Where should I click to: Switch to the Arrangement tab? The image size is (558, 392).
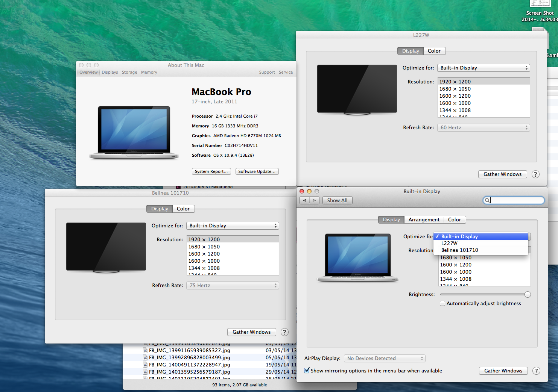click(x=424, y=219)
